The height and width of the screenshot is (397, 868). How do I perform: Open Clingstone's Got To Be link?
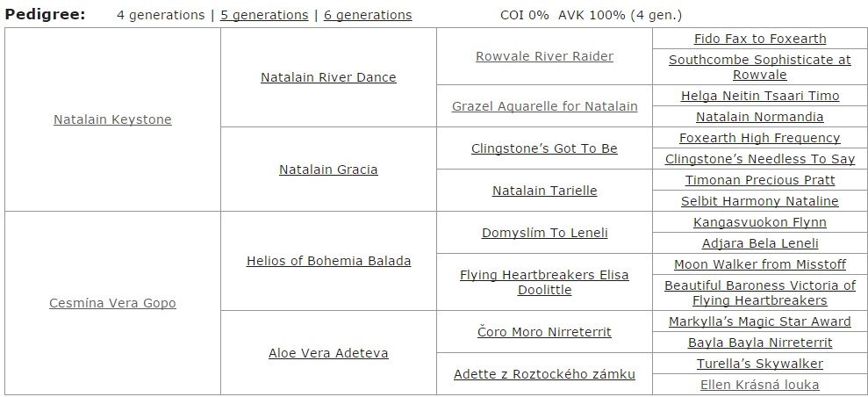[x=544, y=148]
